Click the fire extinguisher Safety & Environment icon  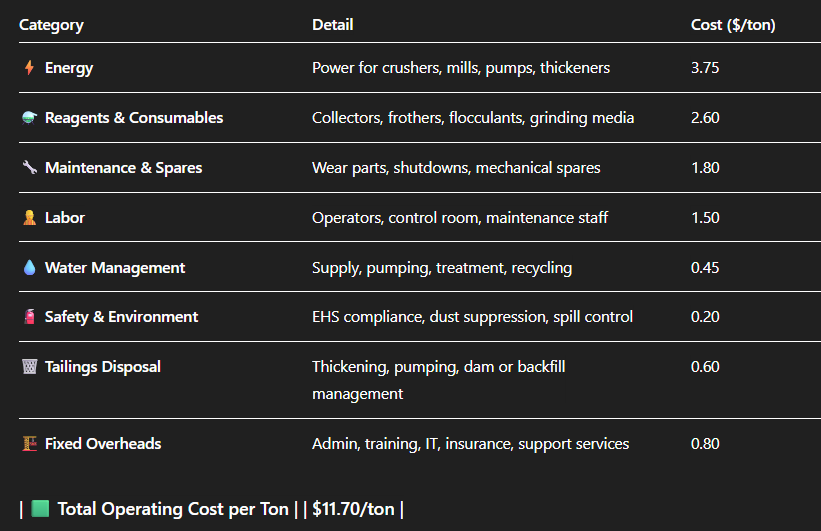pyautogui.click(x=28, y=317)
